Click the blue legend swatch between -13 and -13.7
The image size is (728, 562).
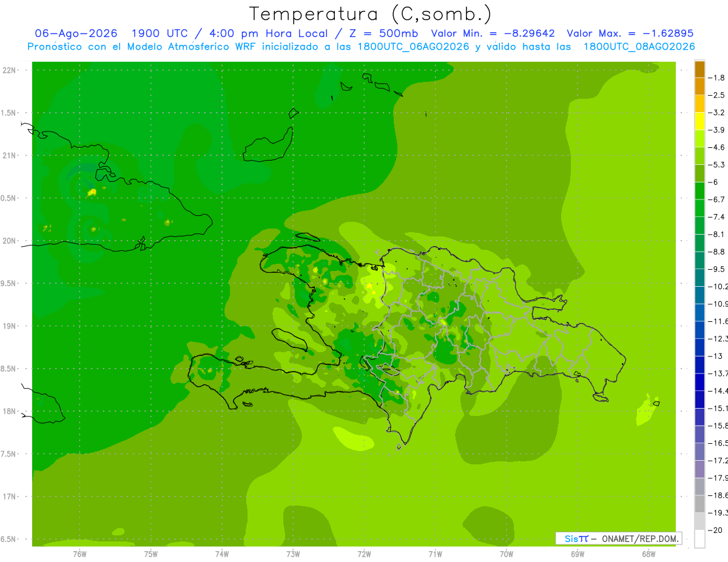699,364
